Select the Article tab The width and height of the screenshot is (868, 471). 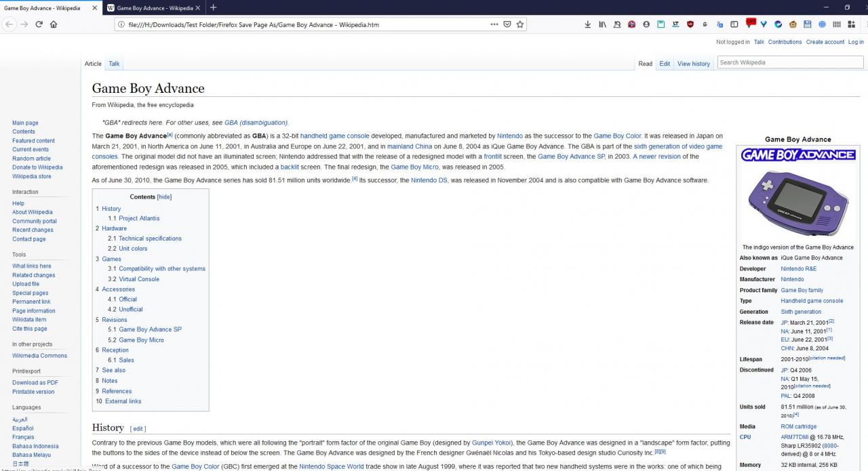click(93, 64)
